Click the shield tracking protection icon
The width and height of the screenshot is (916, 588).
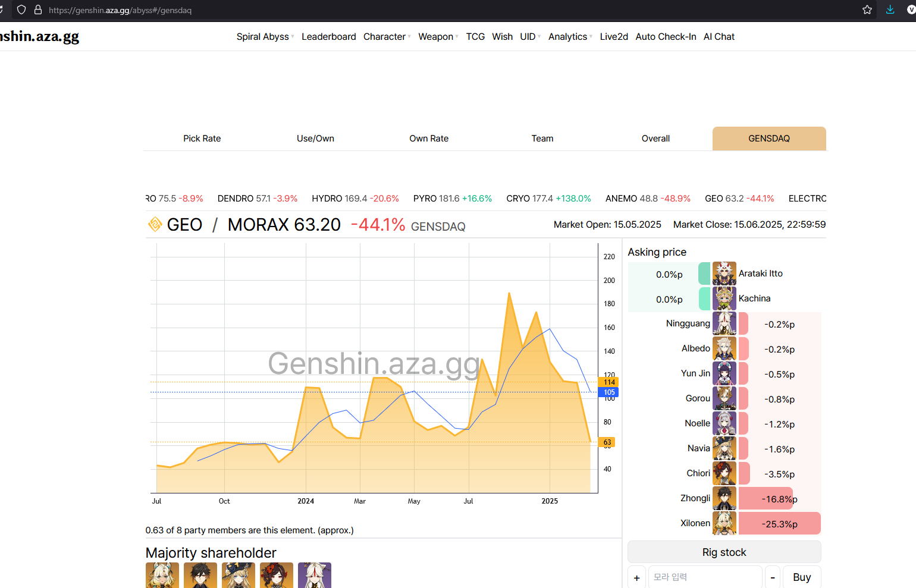click(21, 10)
